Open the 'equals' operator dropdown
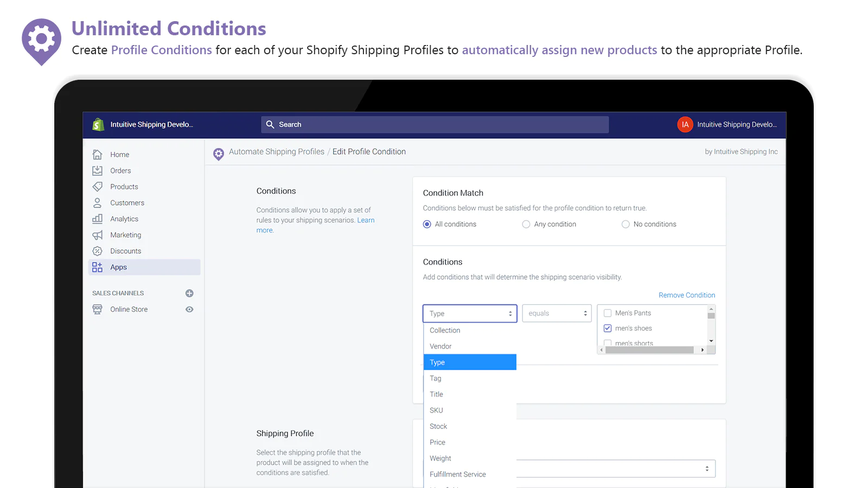Viewport: 868px width, 488px height. click(x=557, y=313)
